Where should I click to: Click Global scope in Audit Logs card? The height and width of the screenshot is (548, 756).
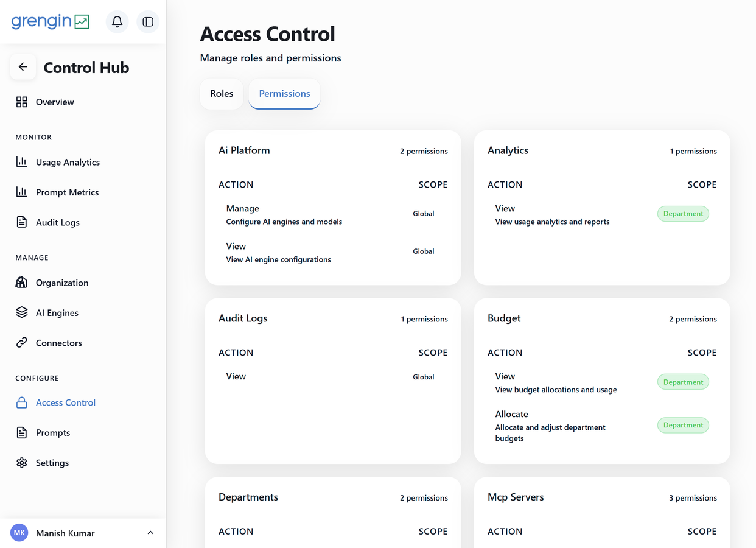[424, 377]
